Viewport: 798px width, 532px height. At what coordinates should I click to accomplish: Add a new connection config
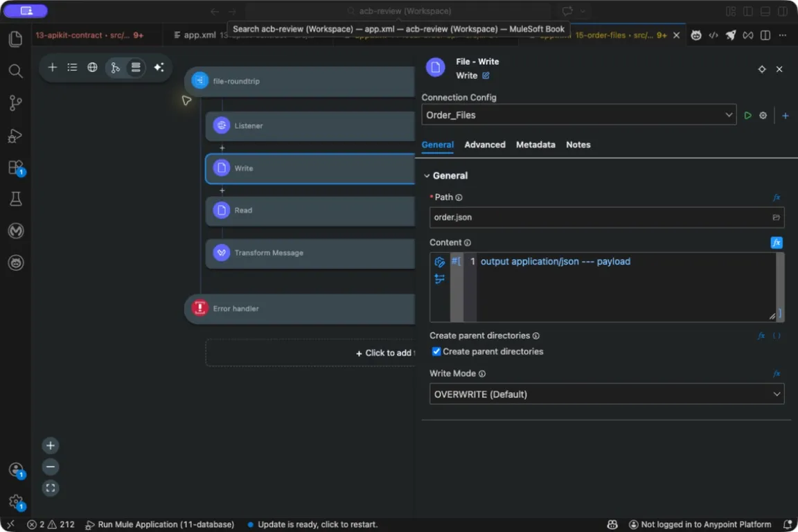coord(786,116)
